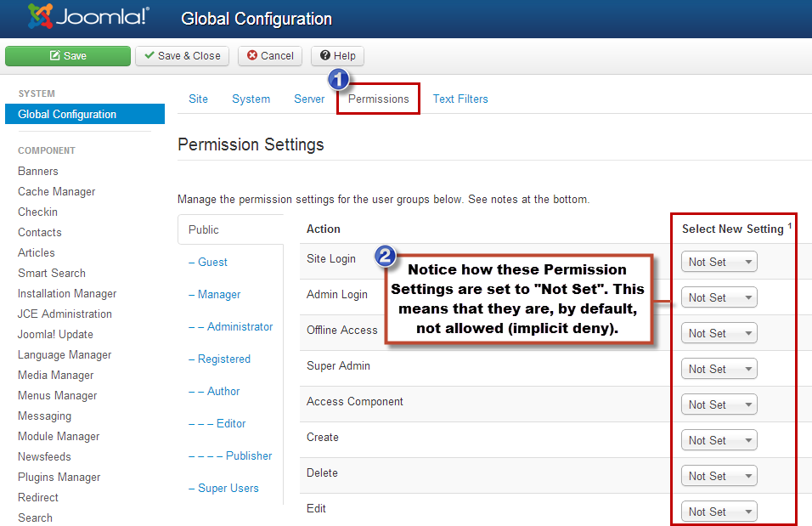Open Super Admin setting dropdown

click(719, 369)
